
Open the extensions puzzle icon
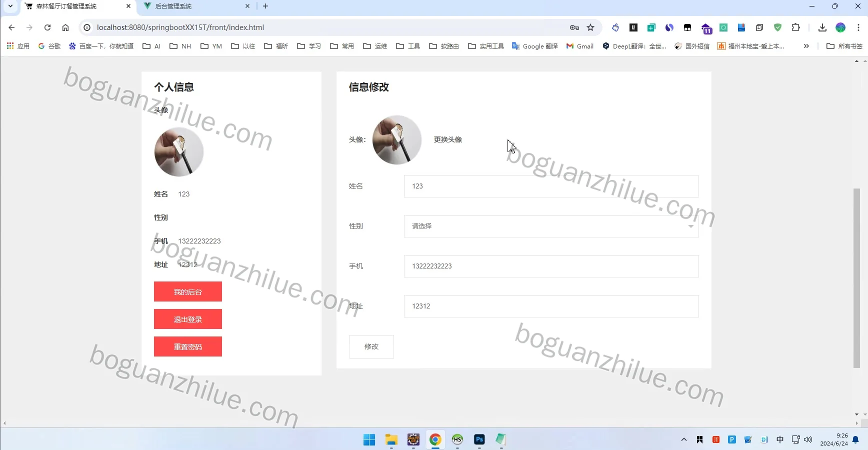[795, 27]
